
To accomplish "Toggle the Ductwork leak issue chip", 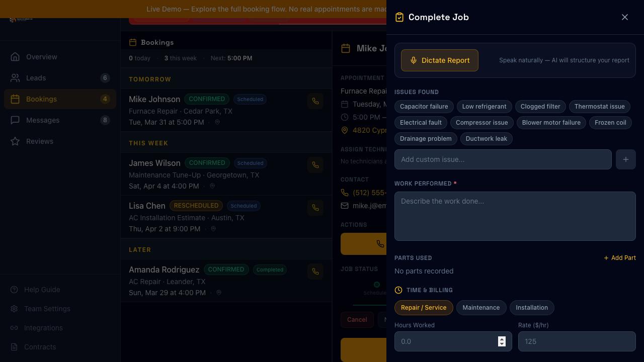I will pyautogui.click(x=486, y=139).
